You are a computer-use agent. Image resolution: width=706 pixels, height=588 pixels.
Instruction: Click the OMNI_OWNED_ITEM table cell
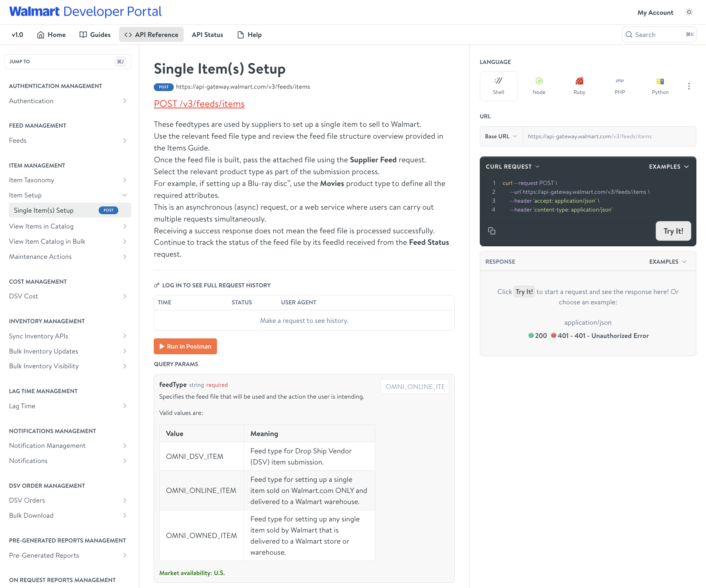[x=201, y=535]
